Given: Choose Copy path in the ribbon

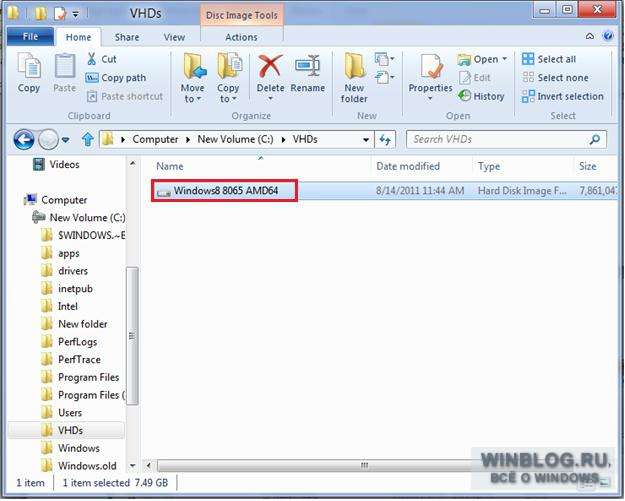Looking at the screenshot, I should (x=116, y=78).
